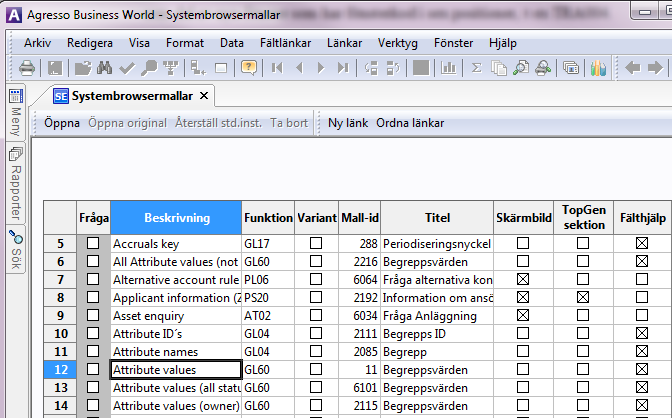Viewport: 672px width, 418px height.
Task: Check Skärmbild for Attribute ID´s row
Action: [523, 334]
